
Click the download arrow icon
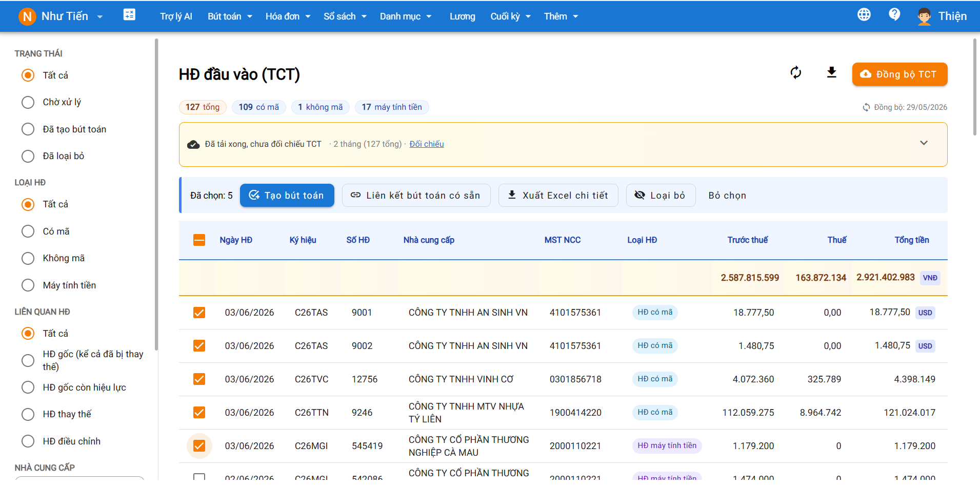(832, 73)
